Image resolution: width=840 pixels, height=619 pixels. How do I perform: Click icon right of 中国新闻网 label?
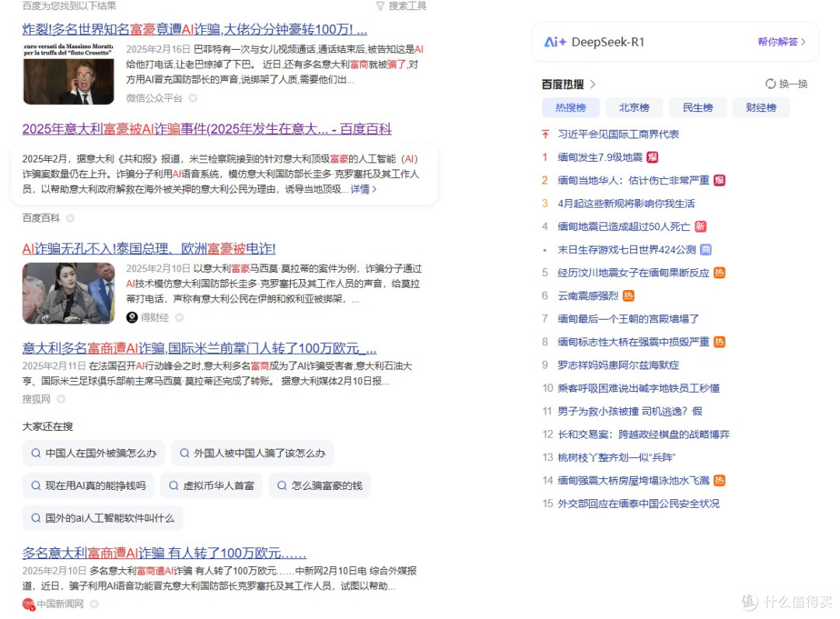pos(94,604)
